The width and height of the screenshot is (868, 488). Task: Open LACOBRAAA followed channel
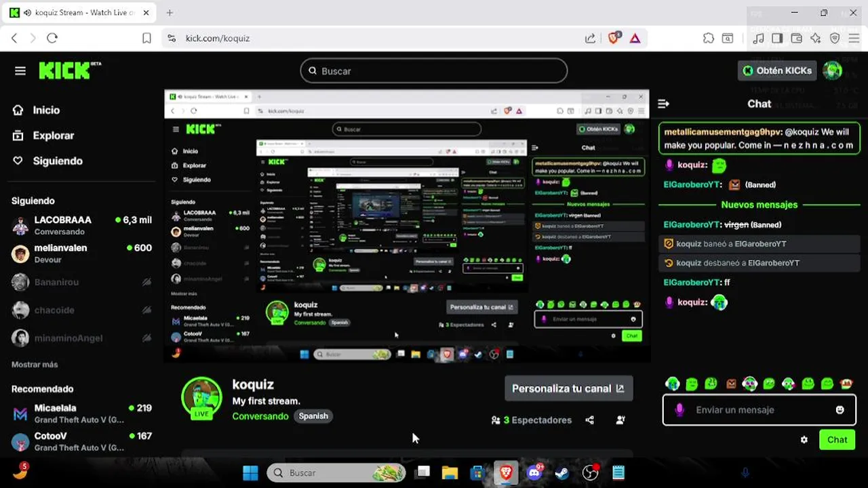[81, 225]
